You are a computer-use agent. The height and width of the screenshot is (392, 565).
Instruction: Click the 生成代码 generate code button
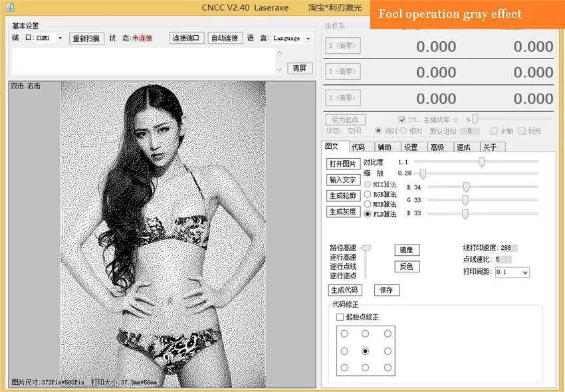click(x=345, y=290)
